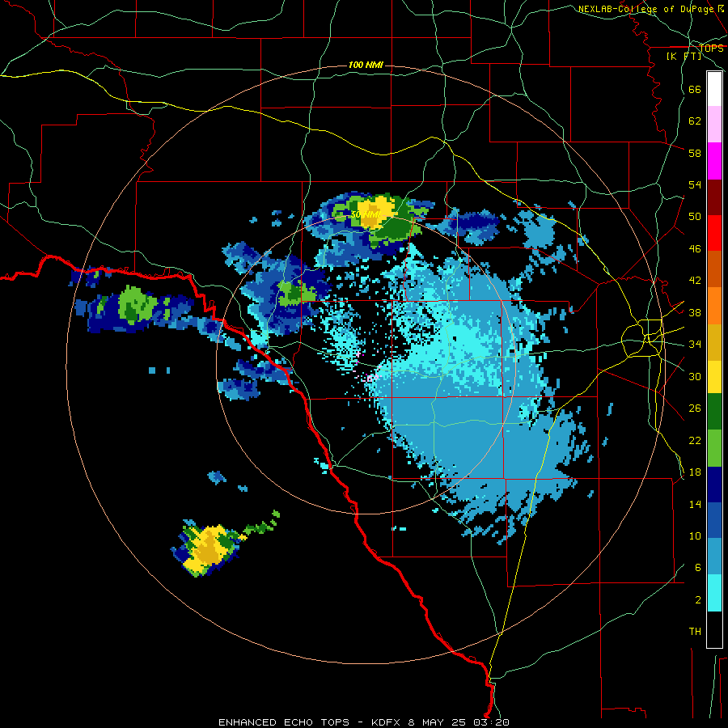Select the 50 value on legend scale

tap(695, 217)
